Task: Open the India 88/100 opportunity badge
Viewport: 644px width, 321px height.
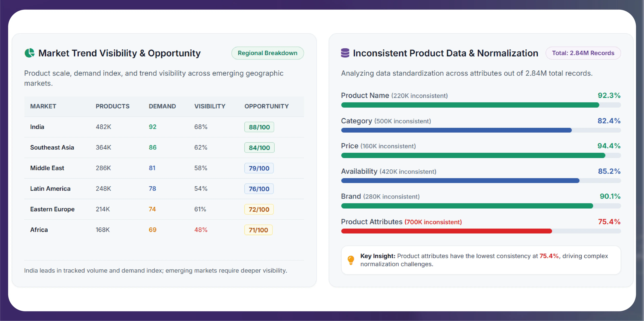Action: coord(259,127)
